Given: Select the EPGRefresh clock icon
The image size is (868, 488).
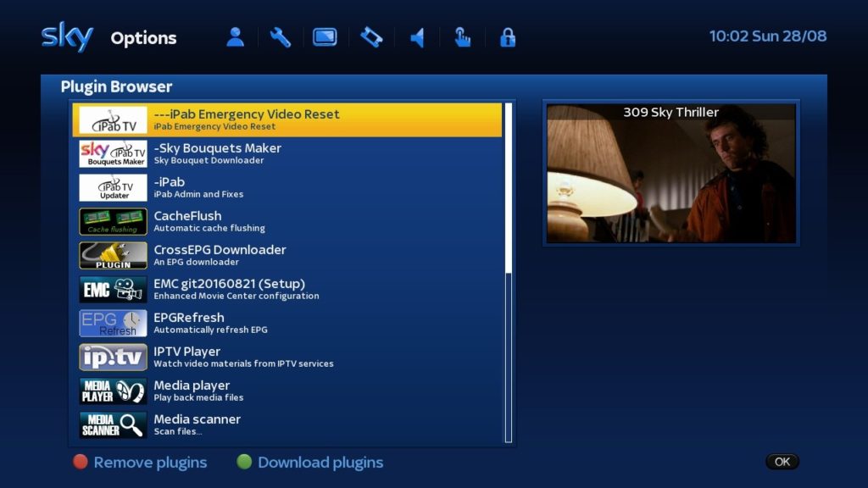Looking at the screenshot, I should (113, 324).
